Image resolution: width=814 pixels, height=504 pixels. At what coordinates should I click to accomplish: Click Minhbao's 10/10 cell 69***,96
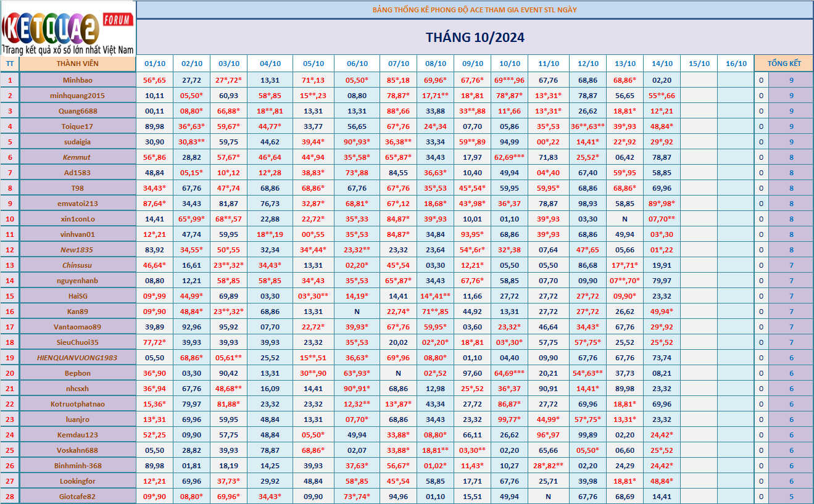[x=509, y=80]
